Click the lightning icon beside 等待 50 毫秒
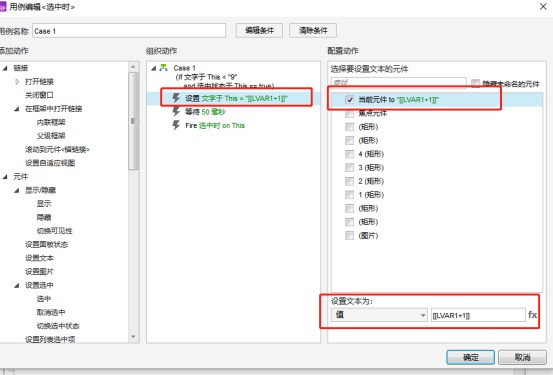The height and width of the screenshot is (375, 553). click(176, 111)
